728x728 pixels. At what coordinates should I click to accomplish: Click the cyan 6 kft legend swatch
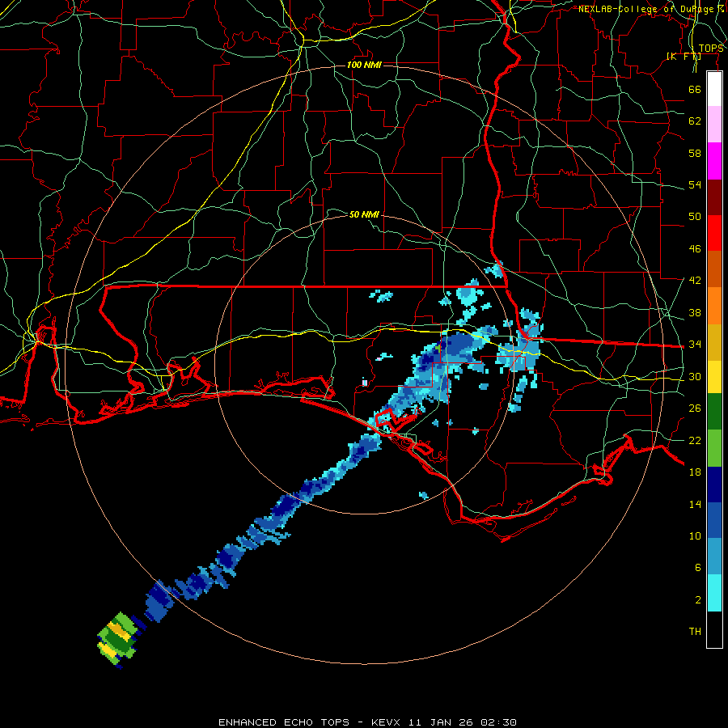click(714, 593)
